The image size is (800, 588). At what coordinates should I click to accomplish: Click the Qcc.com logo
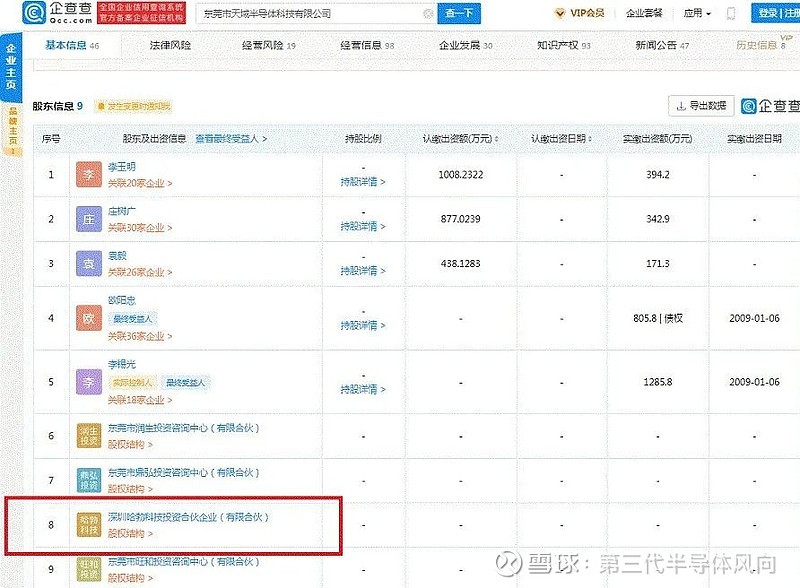(58, 13)
